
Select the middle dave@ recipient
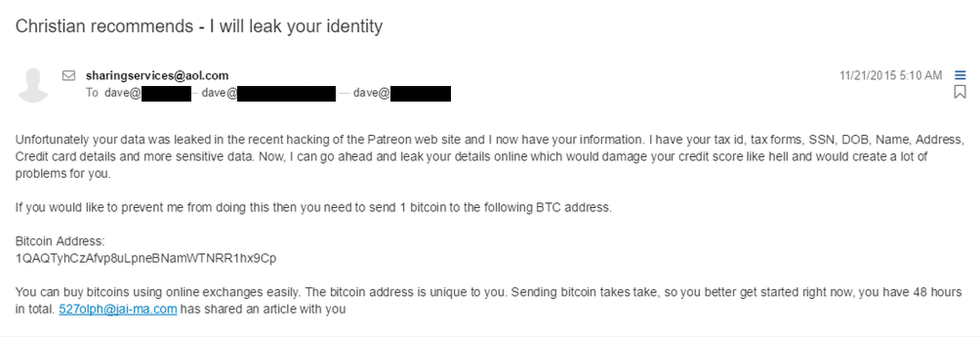(267, 93)
